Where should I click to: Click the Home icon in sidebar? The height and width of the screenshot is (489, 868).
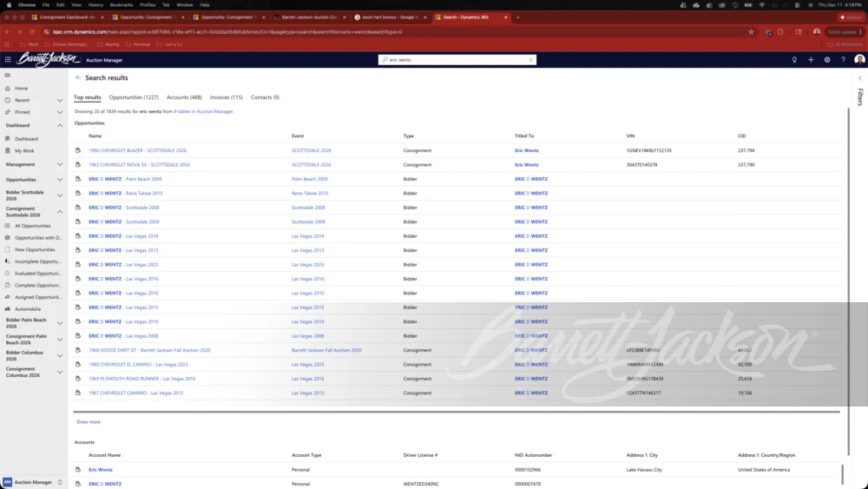coord(7,88)
